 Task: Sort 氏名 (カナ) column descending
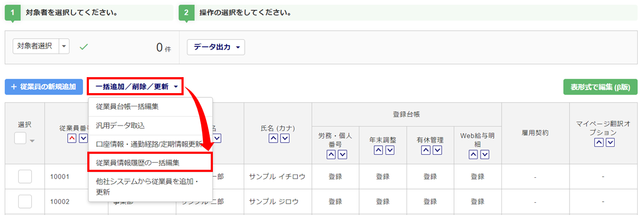pos(285,138)
